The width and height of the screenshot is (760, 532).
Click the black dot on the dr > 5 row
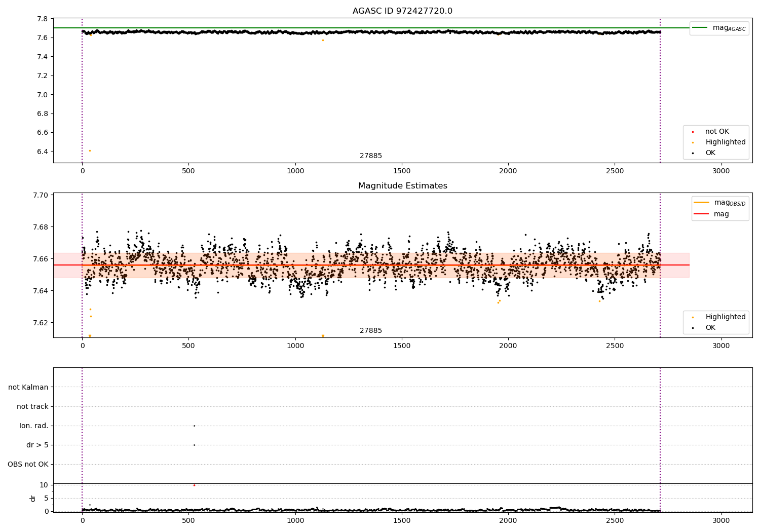pos(194,445)
